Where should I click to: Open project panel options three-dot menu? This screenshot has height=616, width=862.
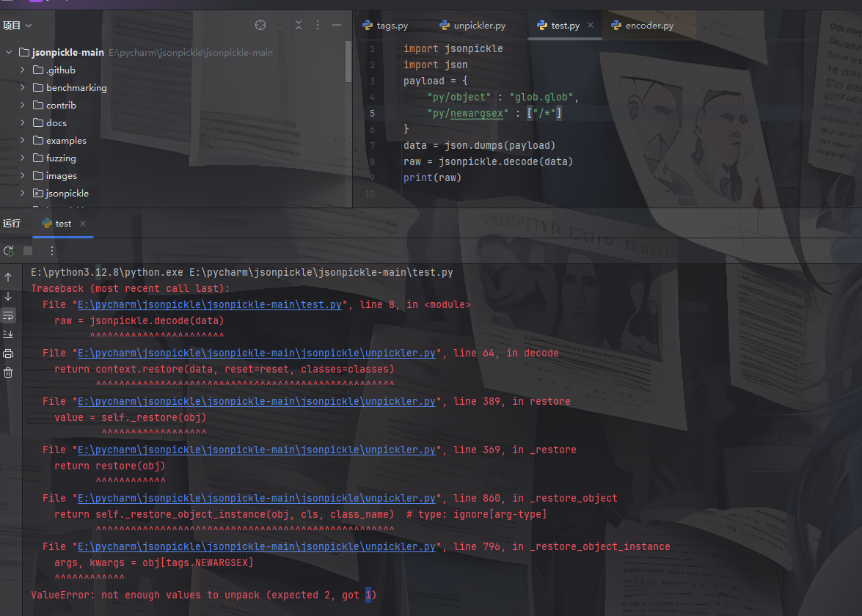[318, 25]
